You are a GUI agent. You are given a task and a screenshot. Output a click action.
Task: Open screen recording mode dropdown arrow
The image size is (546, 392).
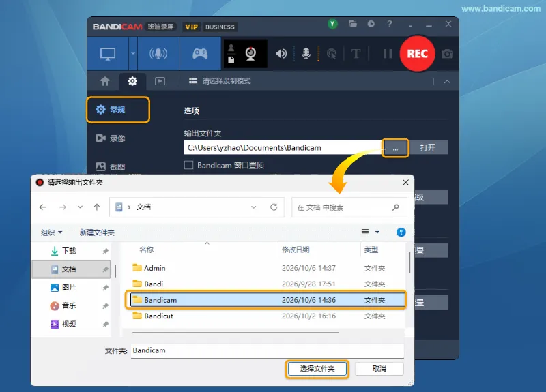click(133, 54)
